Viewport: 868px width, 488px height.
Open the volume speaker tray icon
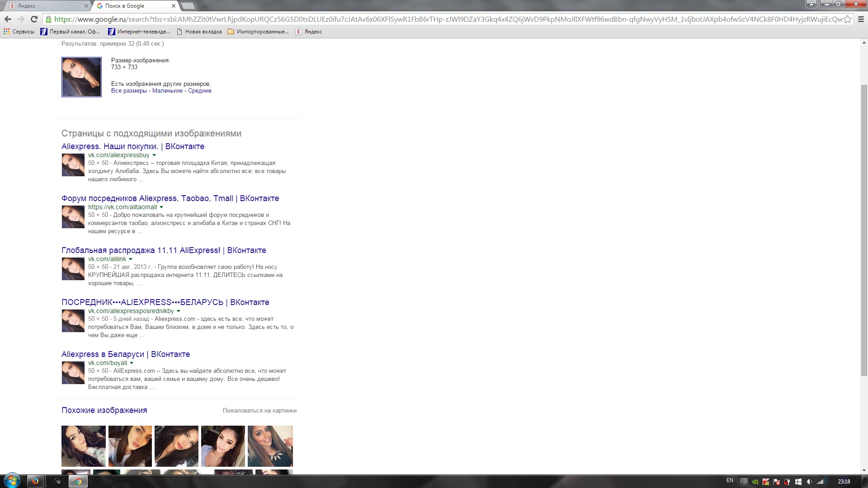pos(809,482)
